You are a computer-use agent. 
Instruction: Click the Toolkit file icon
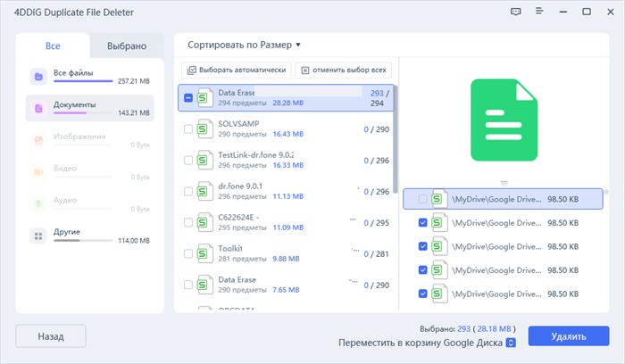(204, 253)
